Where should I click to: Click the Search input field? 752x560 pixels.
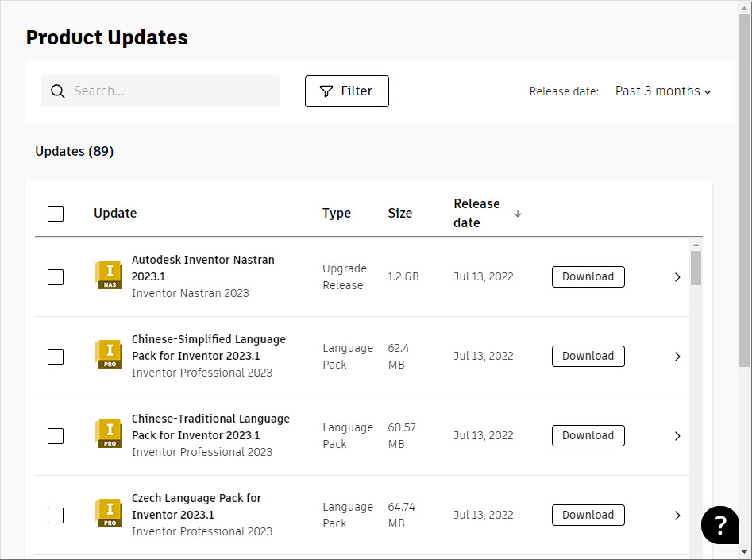click(160, 91)
